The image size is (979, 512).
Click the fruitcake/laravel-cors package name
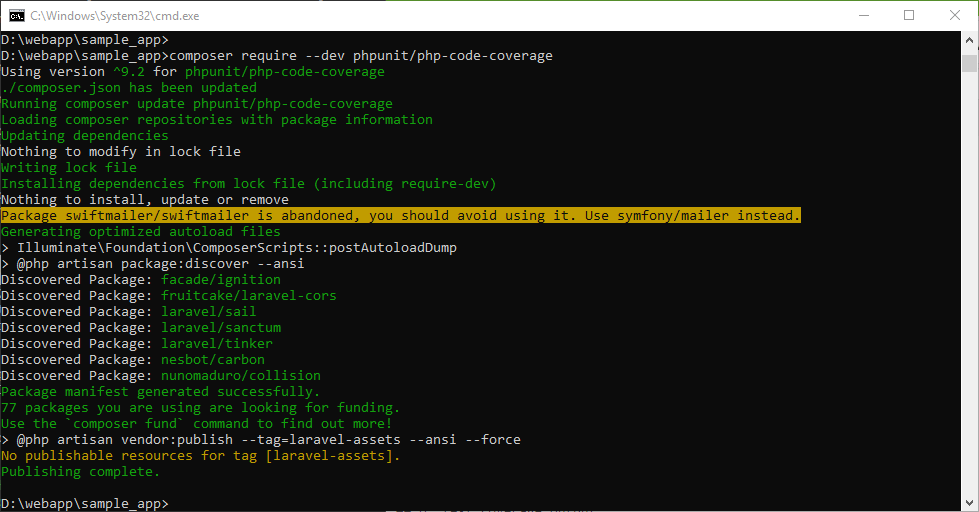click(x=248, y=296)
